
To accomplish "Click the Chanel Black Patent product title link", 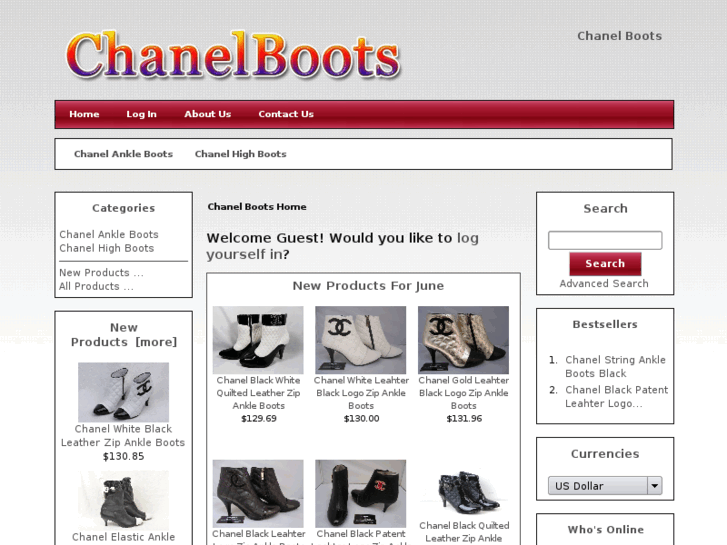I will coord(361,536).
